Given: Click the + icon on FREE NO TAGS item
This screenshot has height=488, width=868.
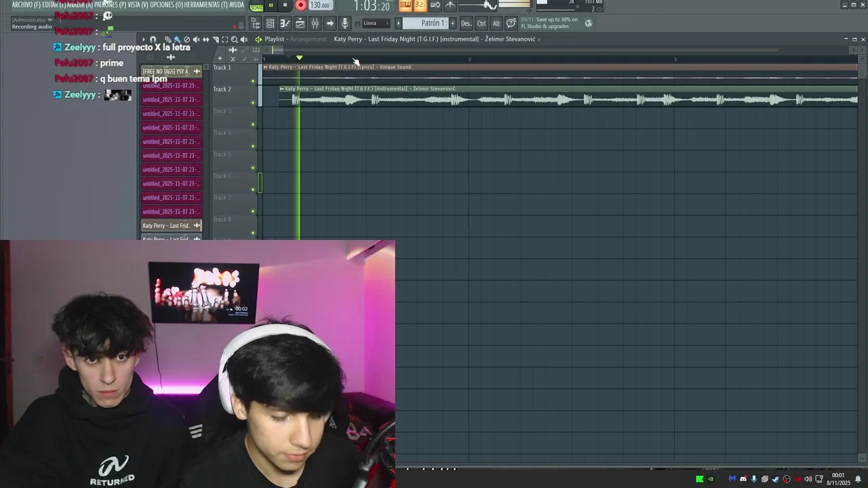Looking at the screenshot, I should tap(197, 71).
